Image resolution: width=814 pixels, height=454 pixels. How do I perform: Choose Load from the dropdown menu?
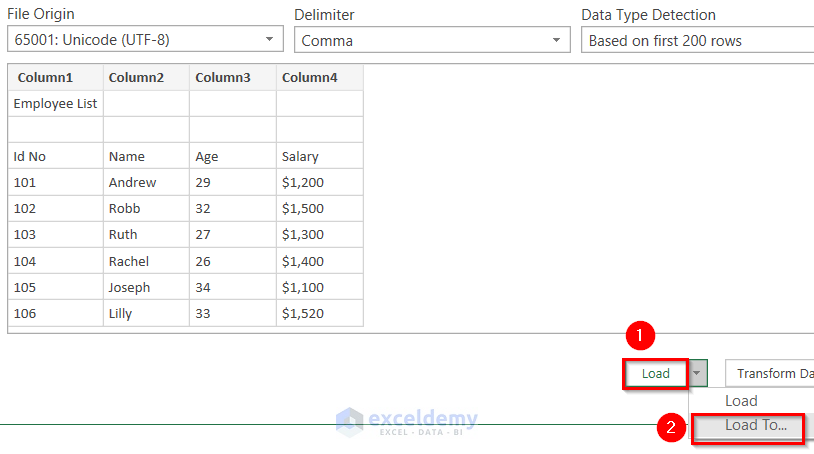(x=741, y=401)
